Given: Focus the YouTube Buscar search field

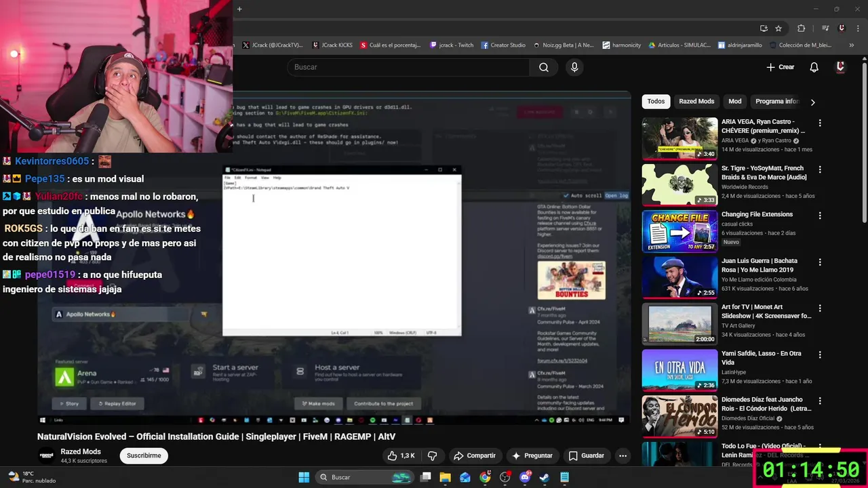Looking at the screenshot, I should [x=408, y=67].
